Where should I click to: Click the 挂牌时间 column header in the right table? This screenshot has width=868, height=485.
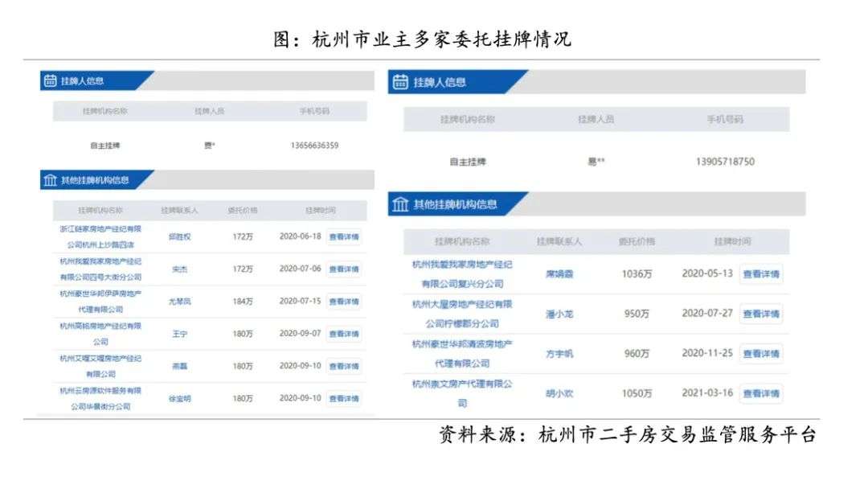732,241
